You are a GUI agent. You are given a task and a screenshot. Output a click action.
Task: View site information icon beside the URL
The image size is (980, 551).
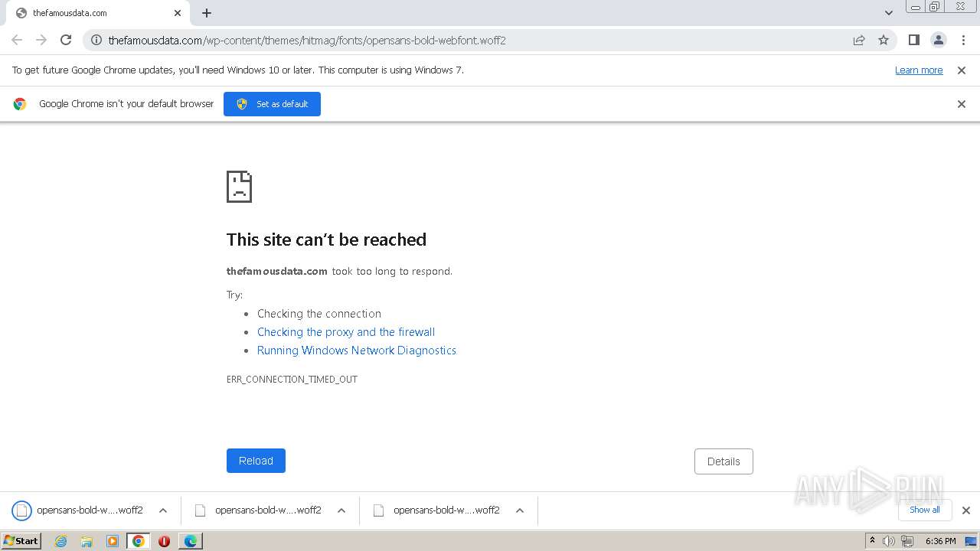(96, 40)
